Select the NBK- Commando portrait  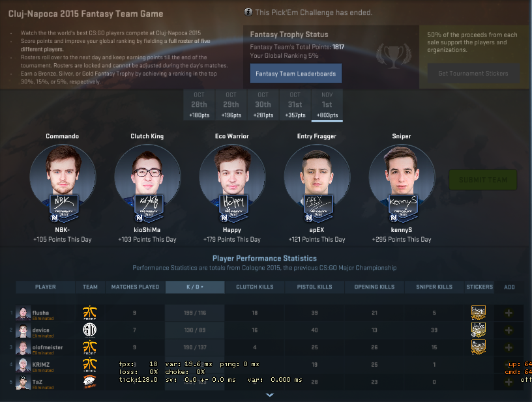pos(63,178)
